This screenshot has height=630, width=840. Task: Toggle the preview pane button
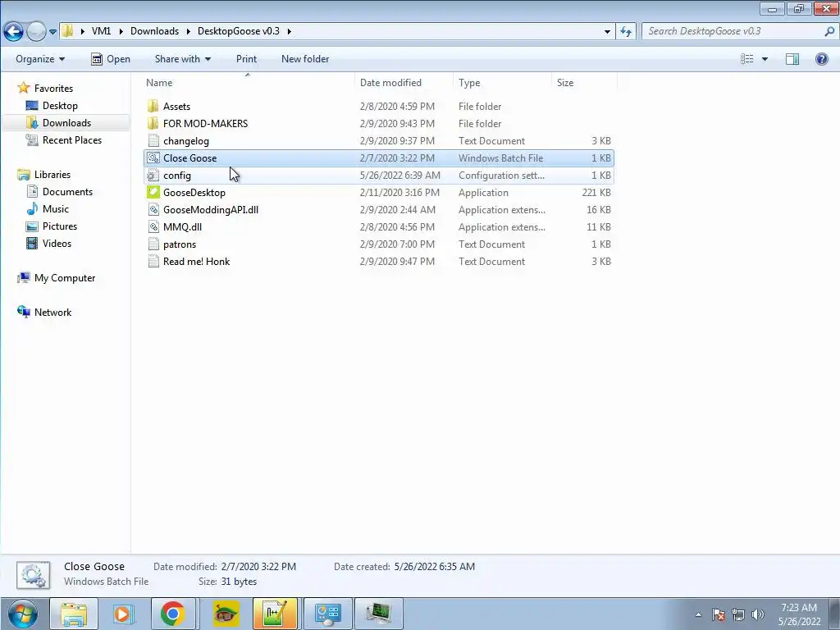pyautogui.click(x=792, y=59)
